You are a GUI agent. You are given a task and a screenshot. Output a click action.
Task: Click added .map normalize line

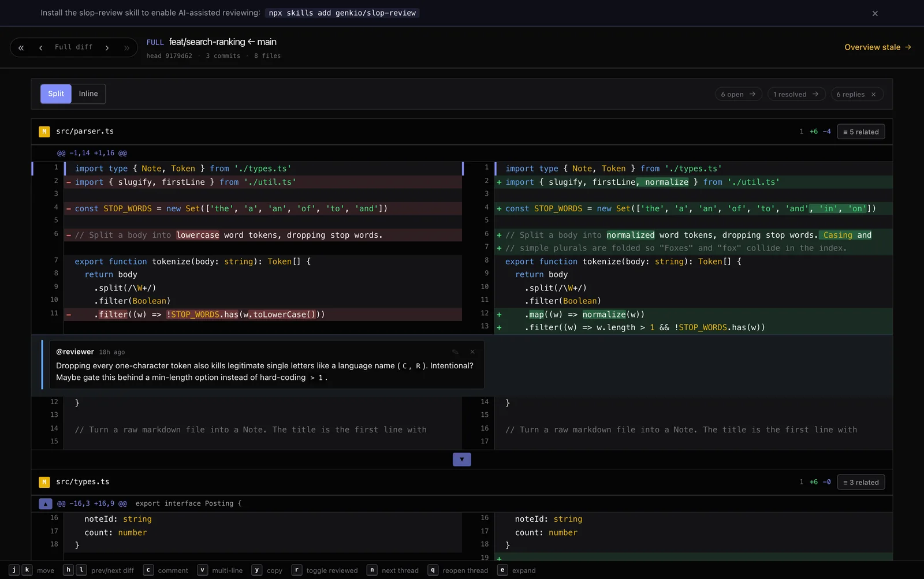pos(693,315)
